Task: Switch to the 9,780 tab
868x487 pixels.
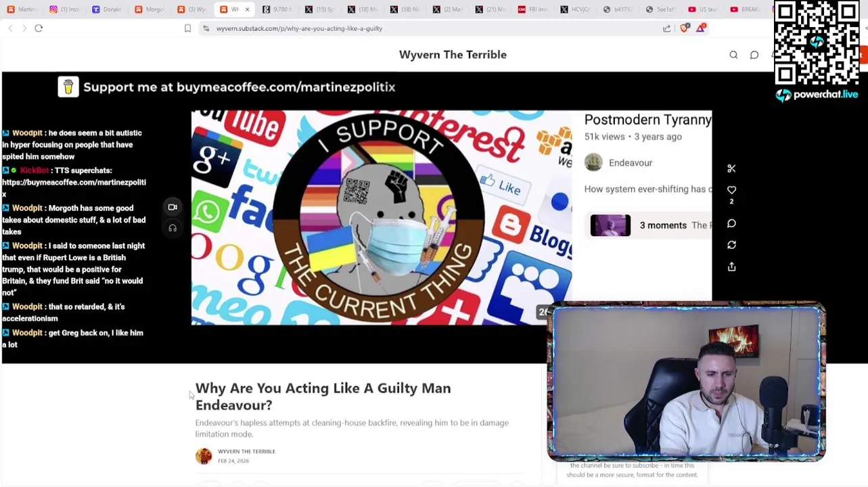Action: (x=277, y=9)
